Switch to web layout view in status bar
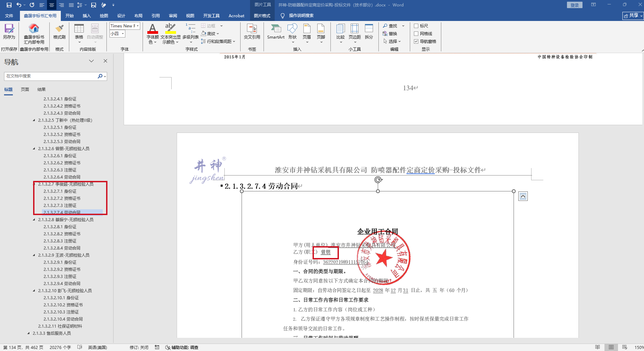644x351 pixels. 624,347
